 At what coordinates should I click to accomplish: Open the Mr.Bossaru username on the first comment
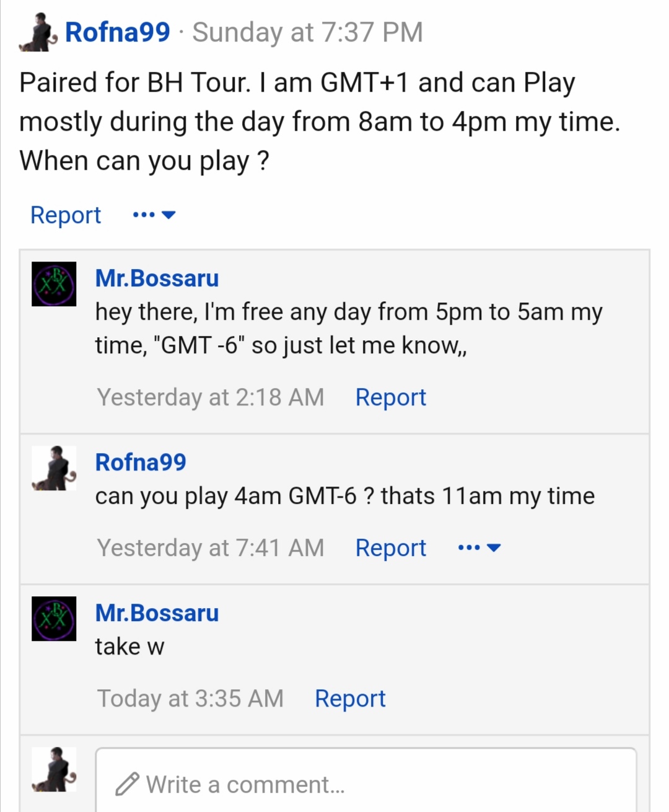[x=157, y=278]
